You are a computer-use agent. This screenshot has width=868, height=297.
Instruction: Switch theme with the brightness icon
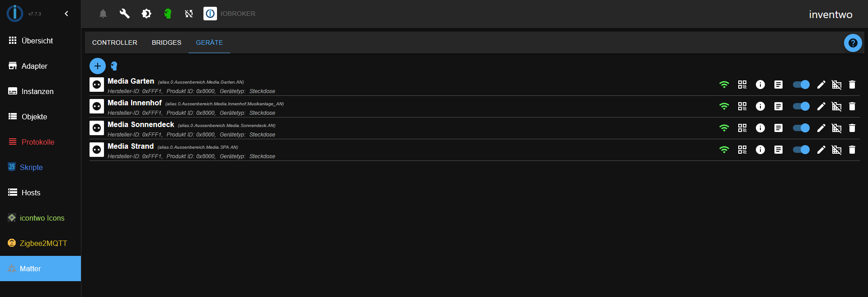(146, 14)
